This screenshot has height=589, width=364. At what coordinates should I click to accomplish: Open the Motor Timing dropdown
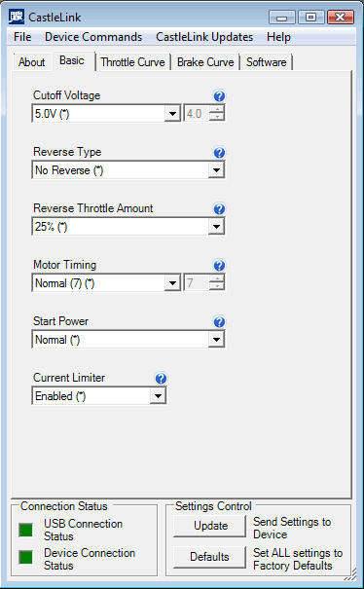172,283
